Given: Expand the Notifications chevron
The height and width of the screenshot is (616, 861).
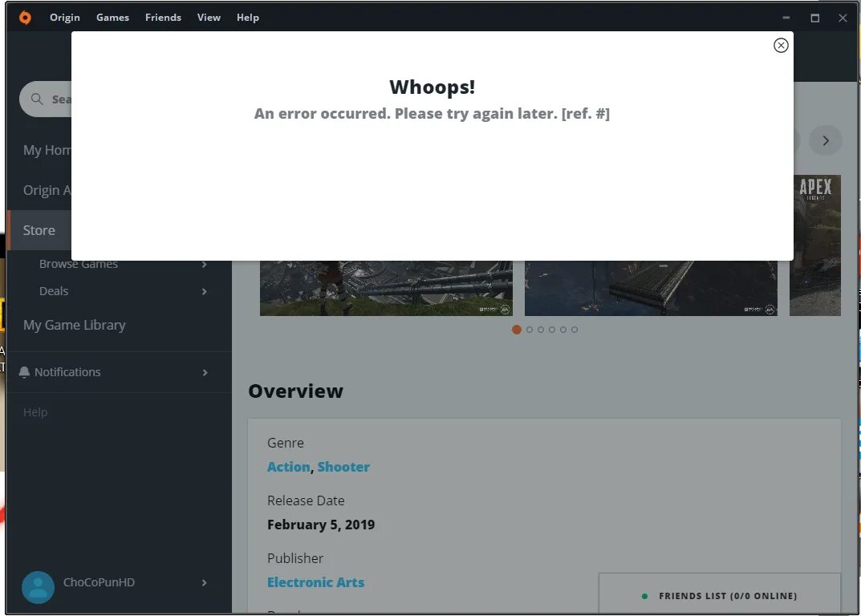Looking at the screenshot, I should [x=205, y=373].
